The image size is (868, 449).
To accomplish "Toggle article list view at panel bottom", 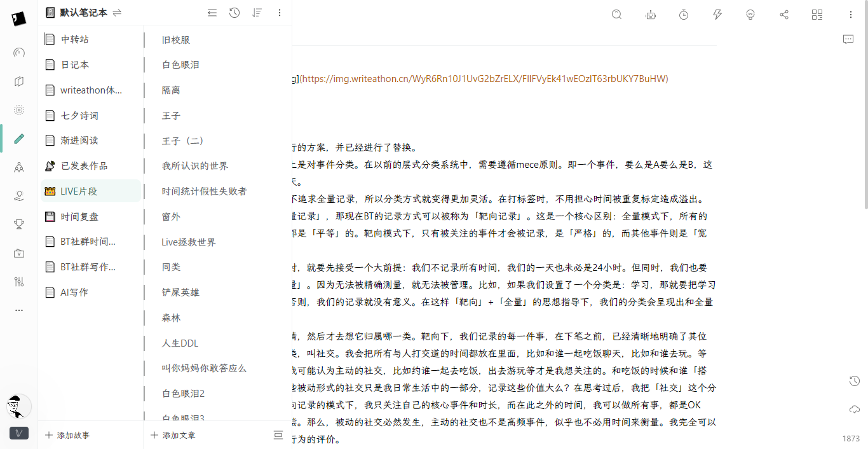I will [278, 435].
